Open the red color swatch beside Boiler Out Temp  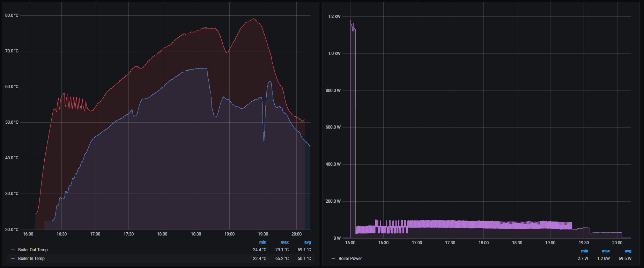click(13, 250)
